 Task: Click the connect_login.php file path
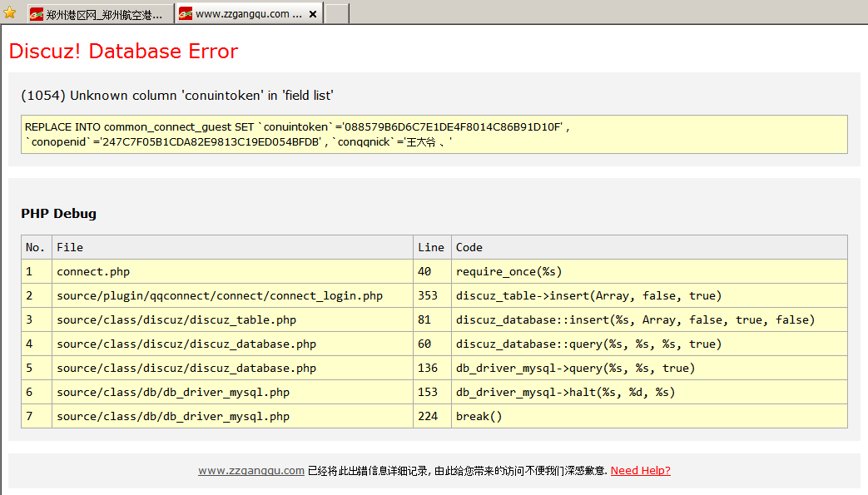220,295
